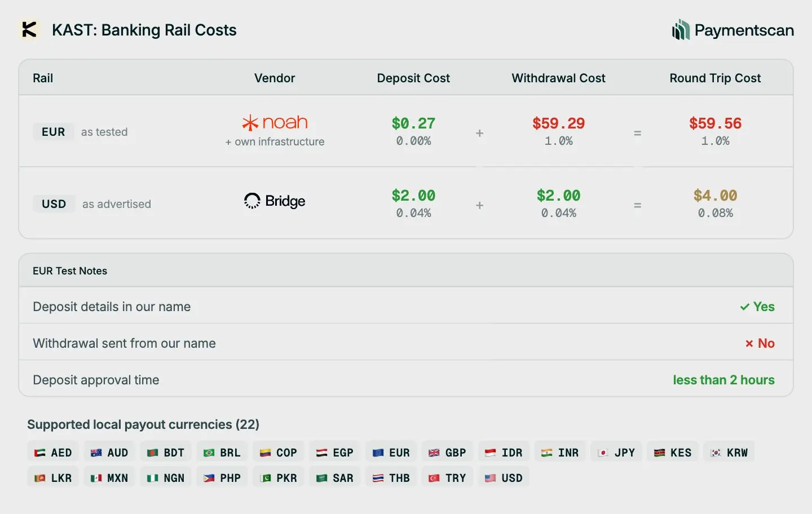The image size is (812, 514).
Task: Select the MXN currency flag chip
Action: pos(109,478)
